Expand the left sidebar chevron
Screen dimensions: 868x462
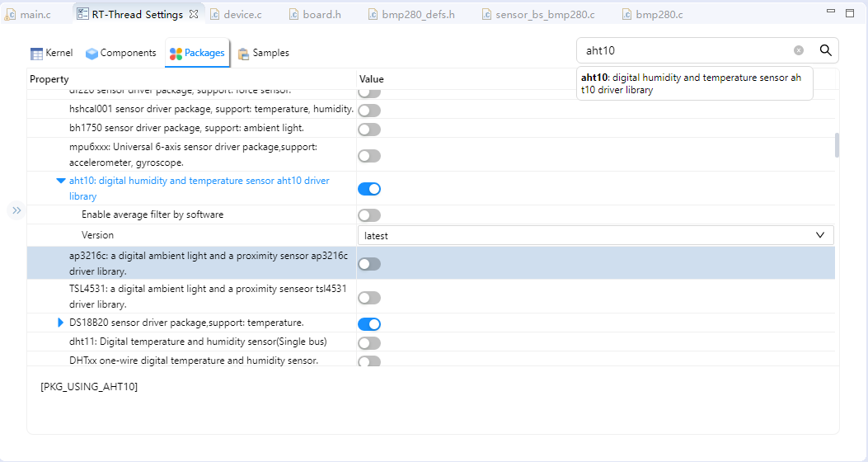(x=16, y=210)
